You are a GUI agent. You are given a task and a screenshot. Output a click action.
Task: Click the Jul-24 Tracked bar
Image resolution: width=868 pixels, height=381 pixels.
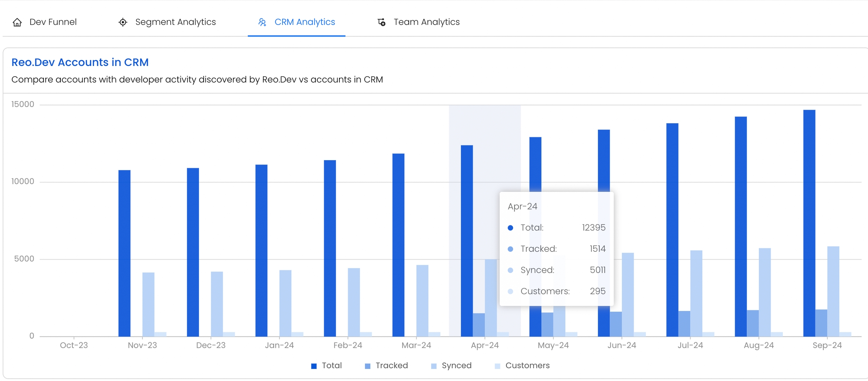click(x=684, y=324)
